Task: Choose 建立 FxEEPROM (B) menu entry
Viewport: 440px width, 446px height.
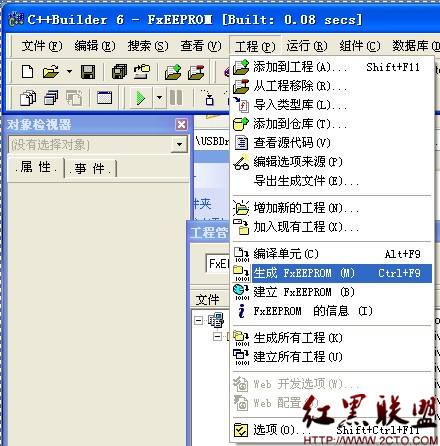Action: 332,292
